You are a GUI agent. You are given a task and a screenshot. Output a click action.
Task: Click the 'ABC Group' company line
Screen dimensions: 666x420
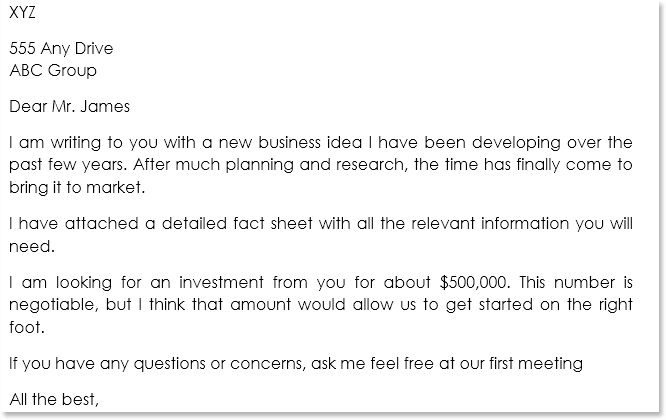click(x=53, y=70)
